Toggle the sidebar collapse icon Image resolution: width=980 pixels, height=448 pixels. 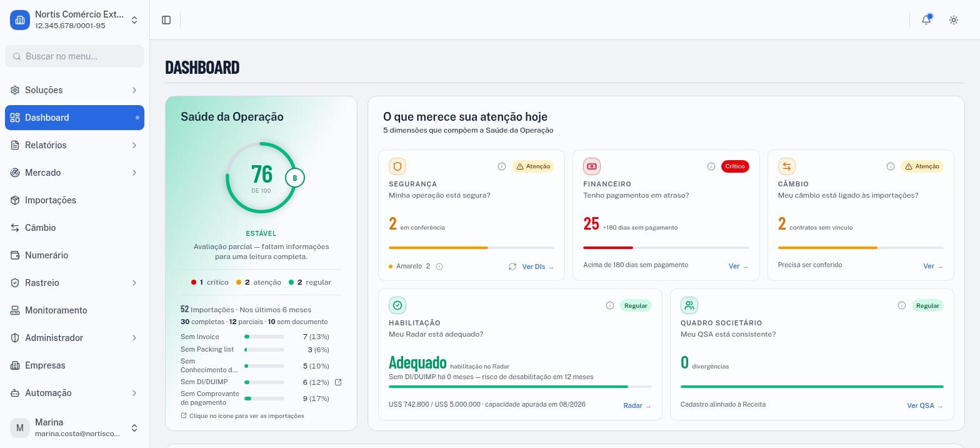tap(166, 20)
